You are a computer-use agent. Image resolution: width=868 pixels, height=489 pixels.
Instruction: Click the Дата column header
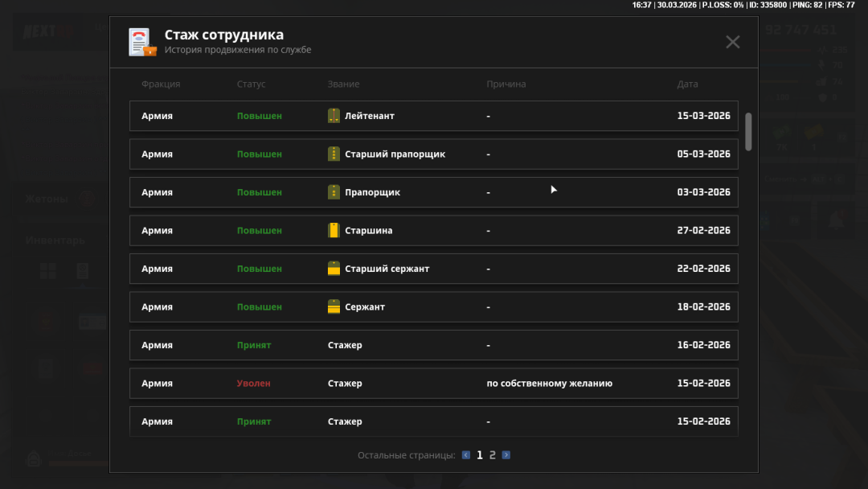coord(687,84)
